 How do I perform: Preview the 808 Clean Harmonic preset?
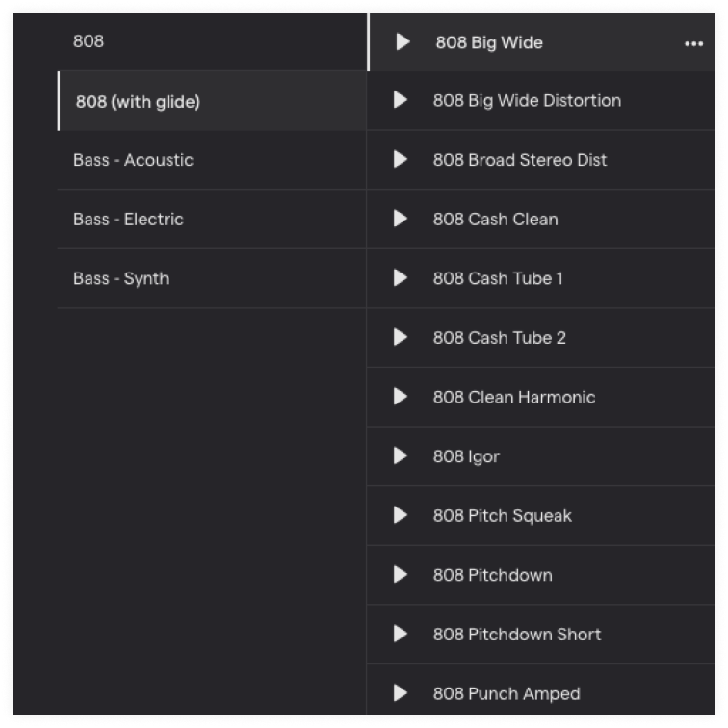pos(401,397)
